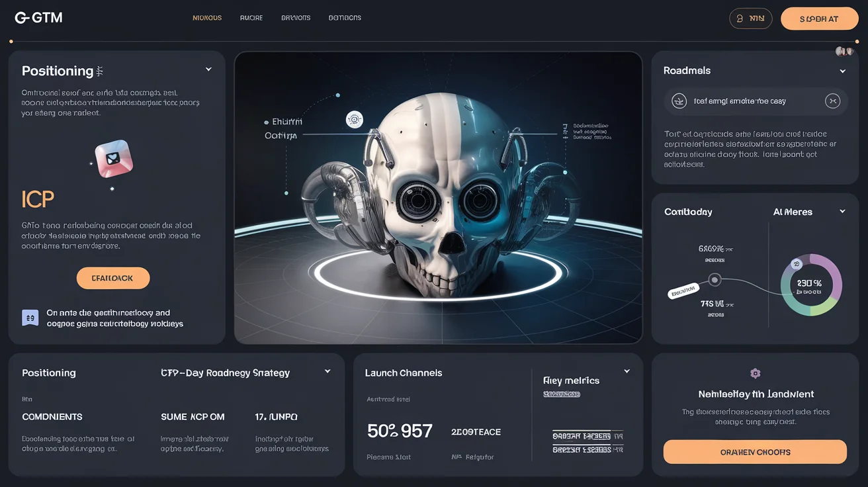This screenshot has width=868, height=487.
Task: Click the avatar icons above the Roadmels panel
Action: (843, 50)
